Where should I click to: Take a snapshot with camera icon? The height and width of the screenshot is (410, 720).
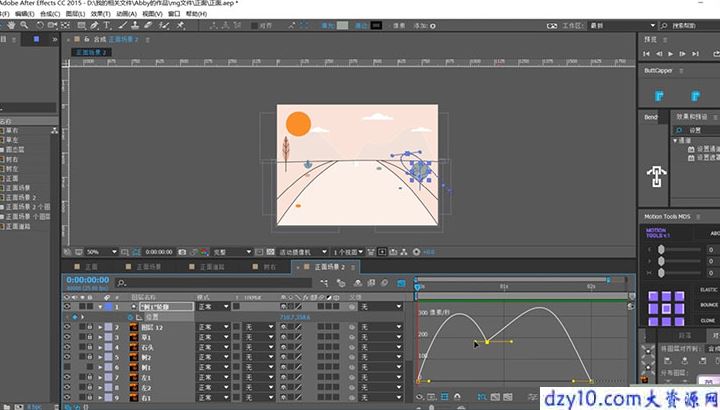click(182, 252)
